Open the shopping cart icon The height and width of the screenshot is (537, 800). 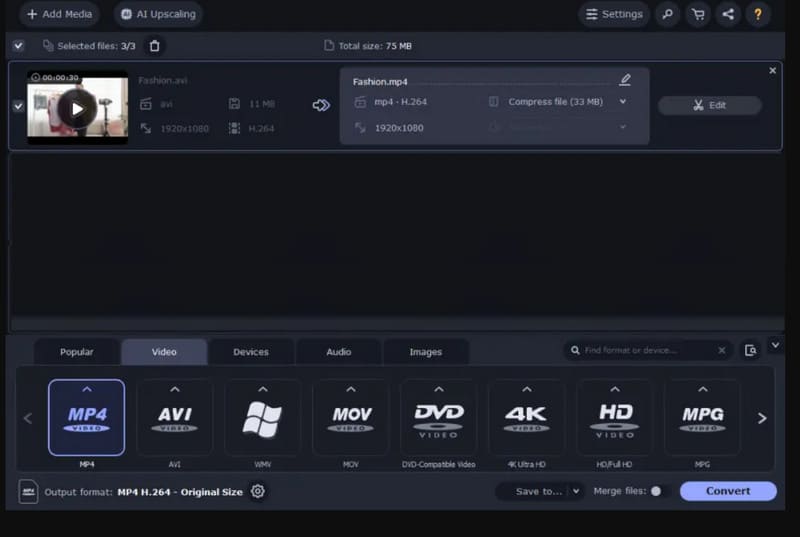(698, 14)
